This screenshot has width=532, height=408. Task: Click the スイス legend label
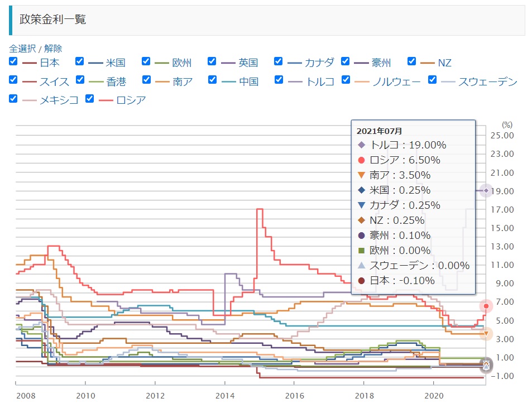tap(54, 81)
